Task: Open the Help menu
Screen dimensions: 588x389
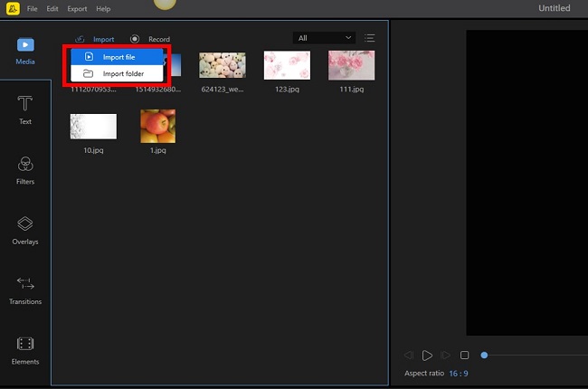Action: coord(103,9)
